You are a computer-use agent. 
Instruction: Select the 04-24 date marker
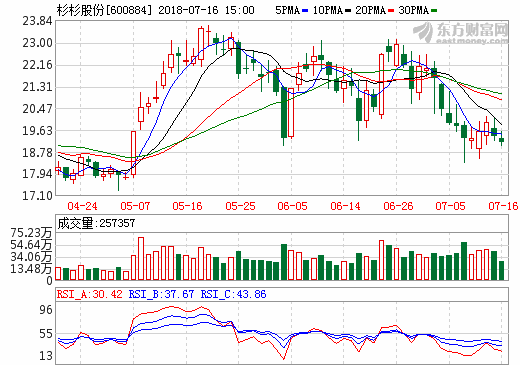point(82,206)
